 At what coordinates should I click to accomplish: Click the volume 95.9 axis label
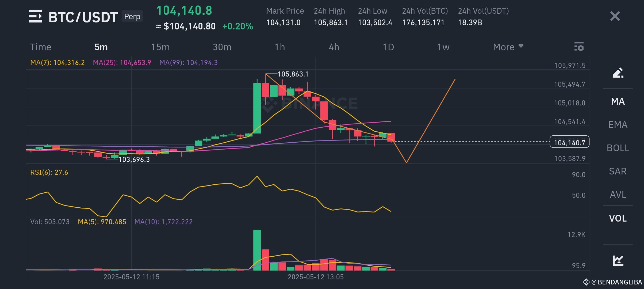578,266
